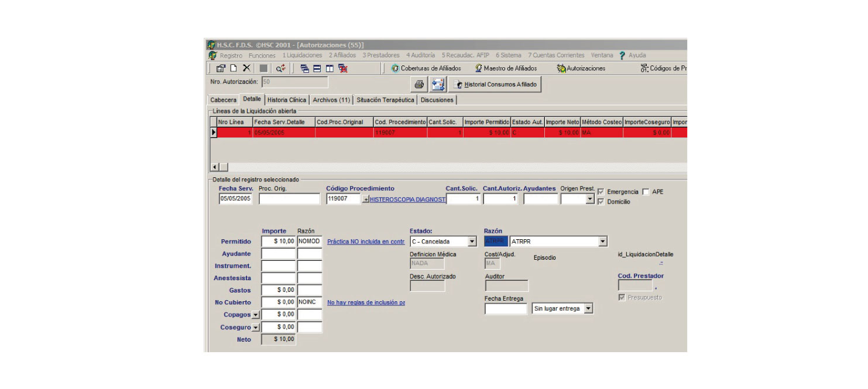Switch to the Discusiones tab

point(437,100)
